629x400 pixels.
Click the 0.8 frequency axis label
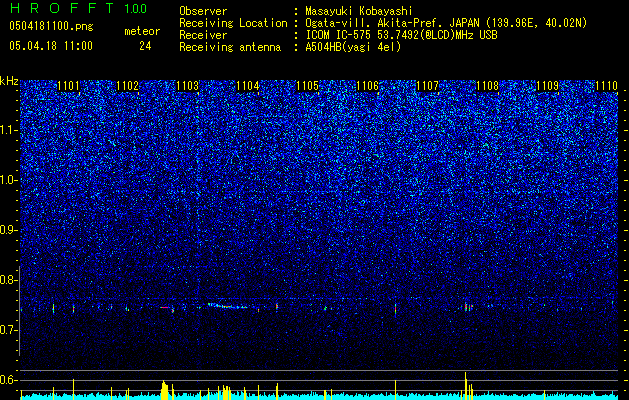tap(9, 280)
